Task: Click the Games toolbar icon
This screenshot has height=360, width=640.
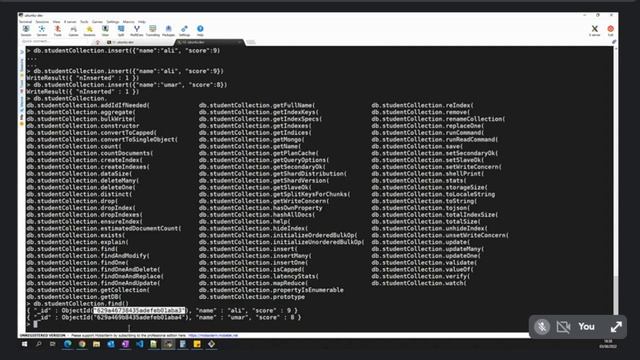Action: 73,31
